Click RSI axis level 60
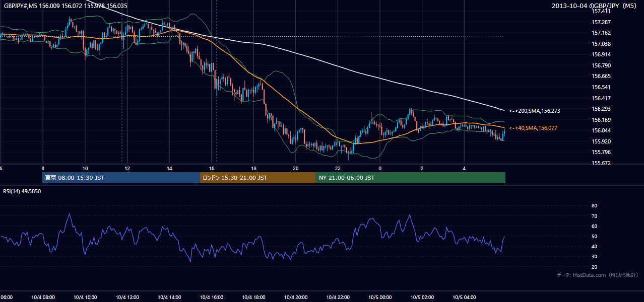Viewport: 644px width, 302px height. coord(594,226)
